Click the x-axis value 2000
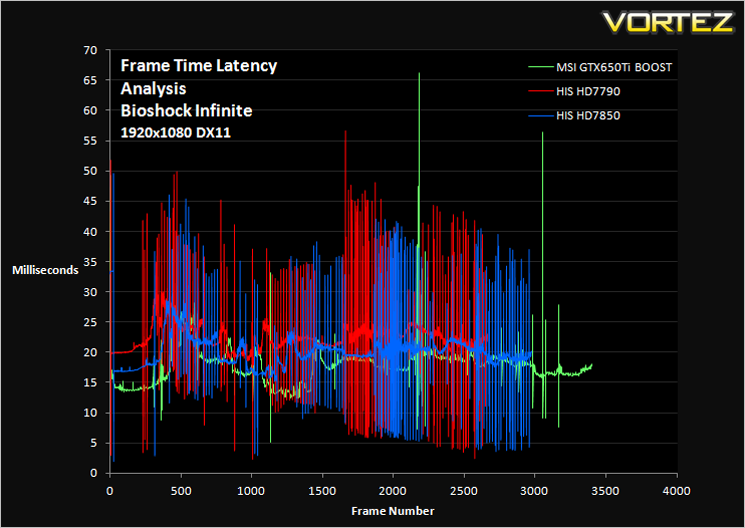The width and height of the screenshot is (745, 528). (393, 491)
